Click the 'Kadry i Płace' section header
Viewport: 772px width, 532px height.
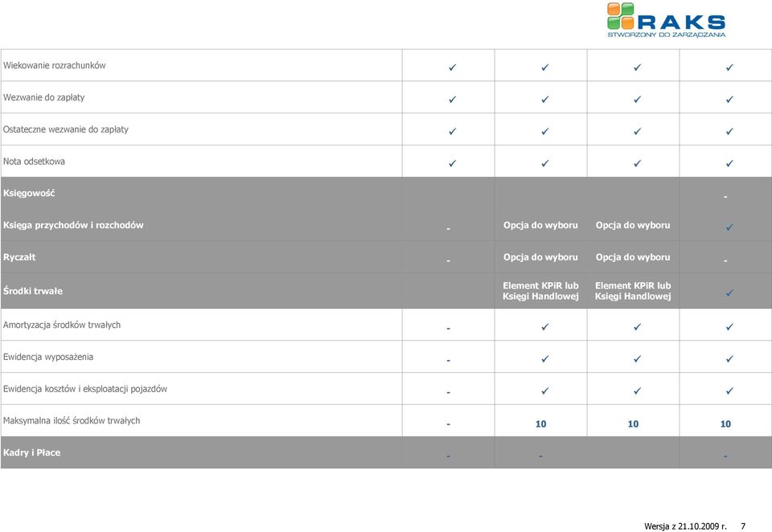[x=31, y=452]
